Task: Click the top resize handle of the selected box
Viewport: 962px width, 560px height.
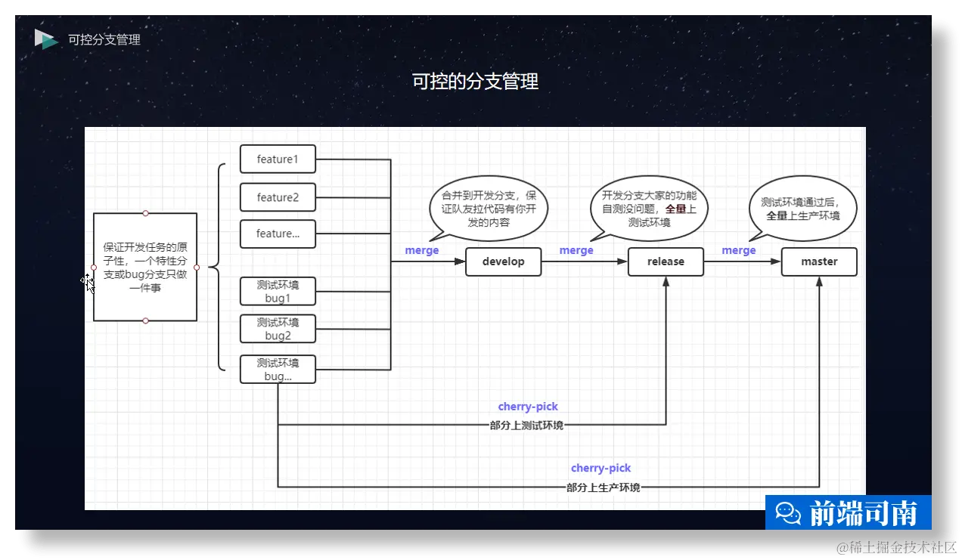Action: pos(145,213)
